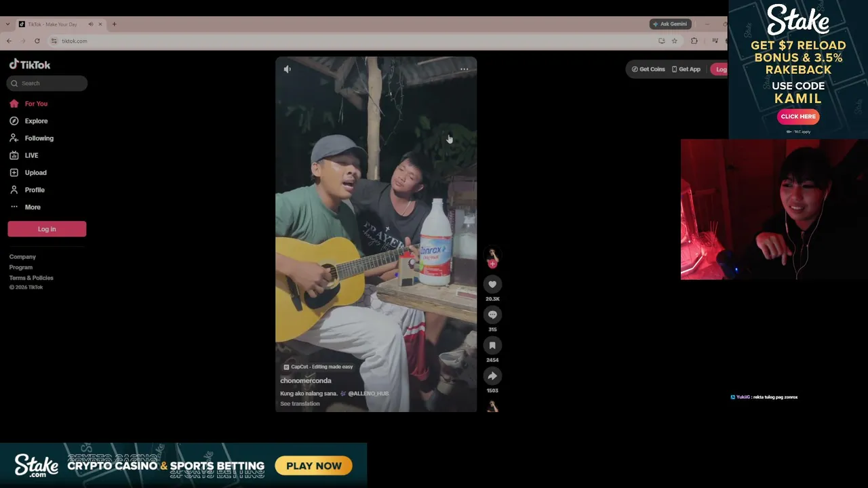Go to Profile in the sidebar
This screenshot has width=868, height=488.
27,190
